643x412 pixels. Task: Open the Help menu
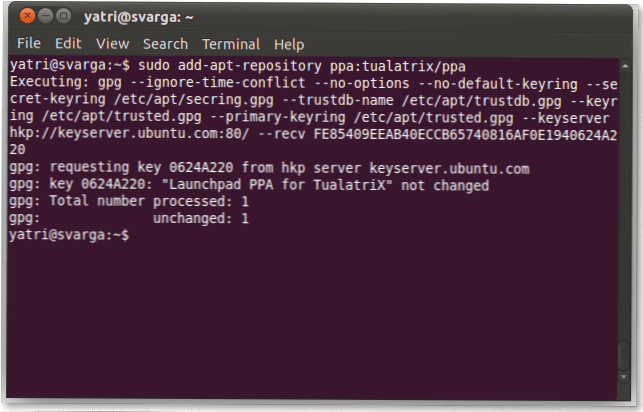289,44
